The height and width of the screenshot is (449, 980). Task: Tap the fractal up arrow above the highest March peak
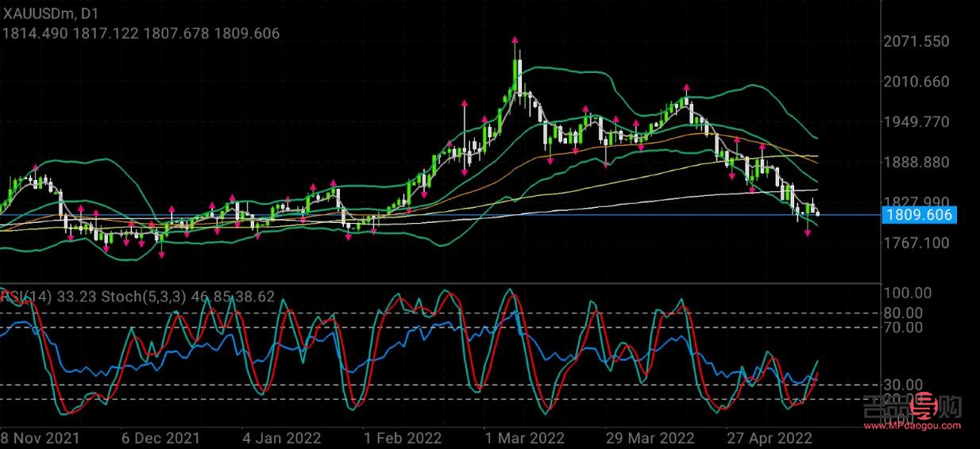click(x=515, y=40)
